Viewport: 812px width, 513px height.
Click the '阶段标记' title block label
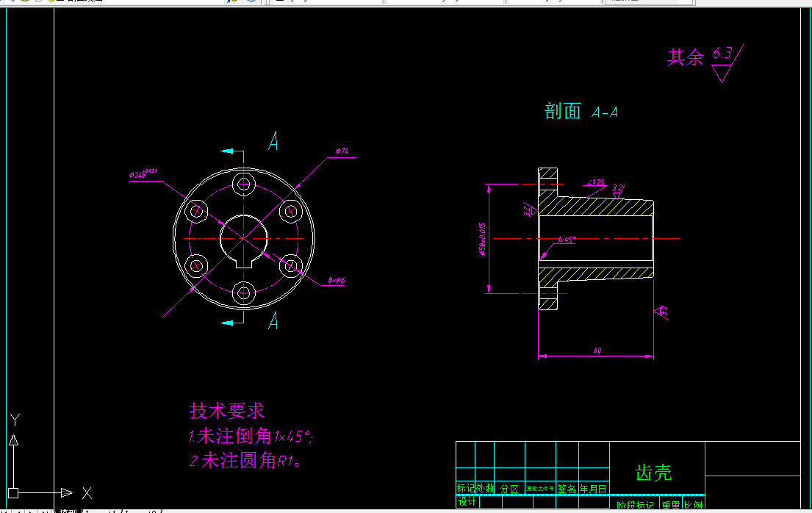click(636, 505)
